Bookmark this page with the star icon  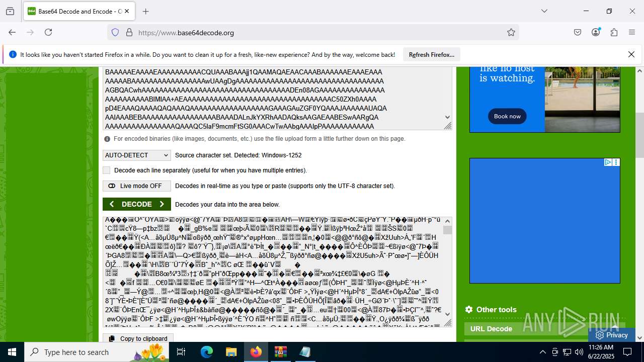click(x=511, y=33)
